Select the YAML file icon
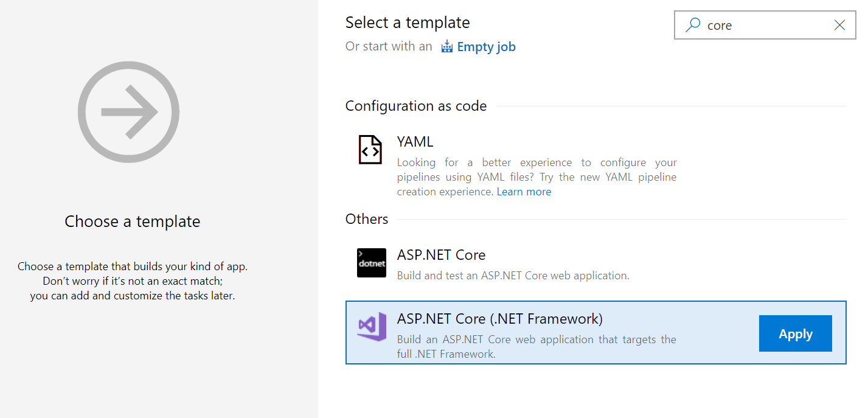The height and width of the screenshot is (418, 868). point(370,150)
